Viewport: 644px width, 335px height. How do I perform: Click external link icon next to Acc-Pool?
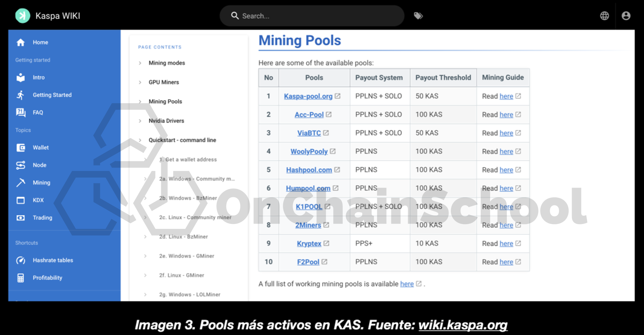(328, 114)
